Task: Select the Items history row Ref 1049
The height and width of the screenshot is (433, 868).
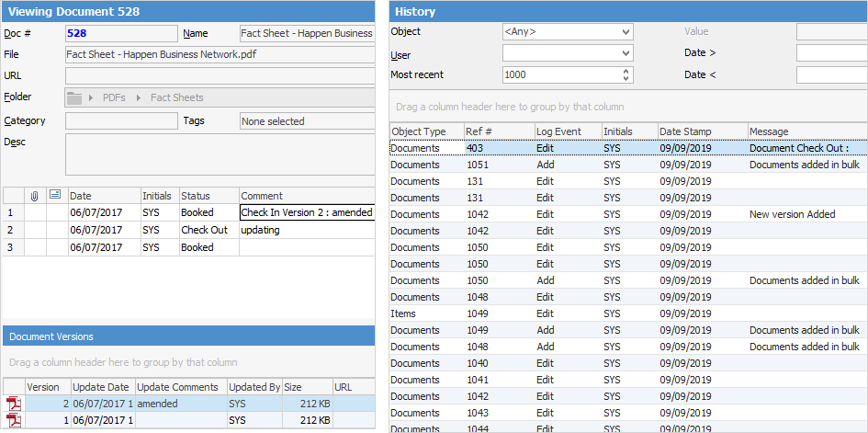Action: click(x=551, y=313)
